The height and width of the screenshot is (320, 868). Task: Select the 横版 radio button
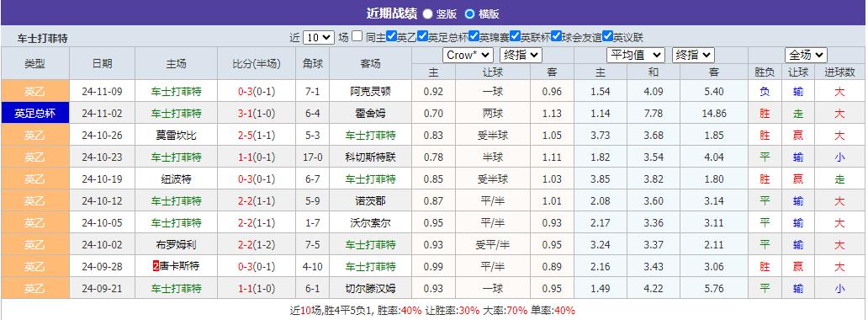(469, 13)
